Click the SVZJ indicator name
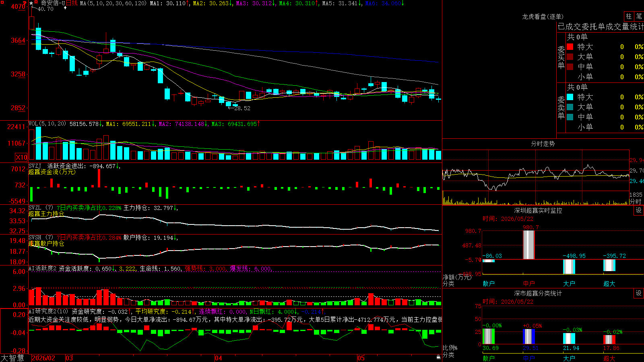 [x=35, y=166]
